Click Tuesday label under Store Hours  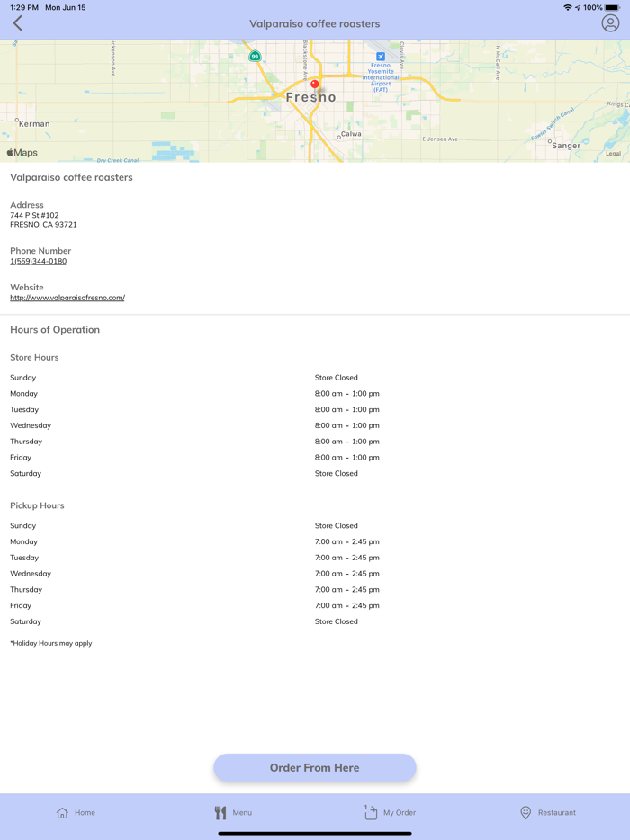point(24,409)
